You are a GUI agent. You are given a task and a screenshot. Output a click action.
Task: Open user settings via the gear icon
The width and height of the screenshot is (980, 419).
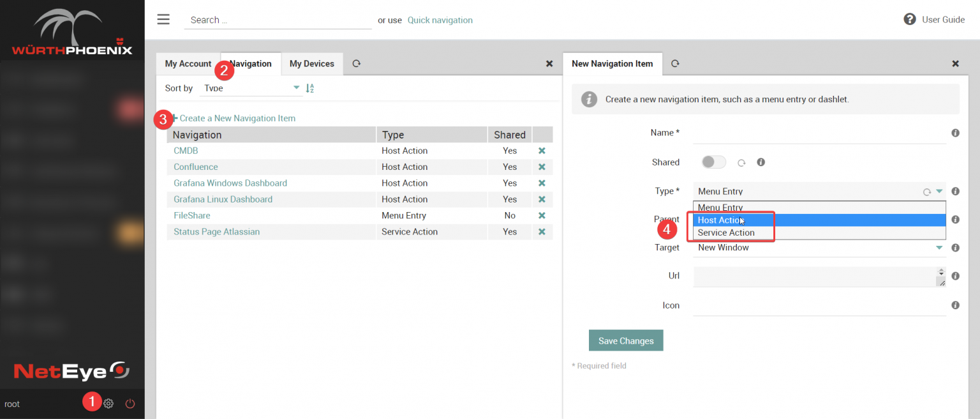pos(108,403)
